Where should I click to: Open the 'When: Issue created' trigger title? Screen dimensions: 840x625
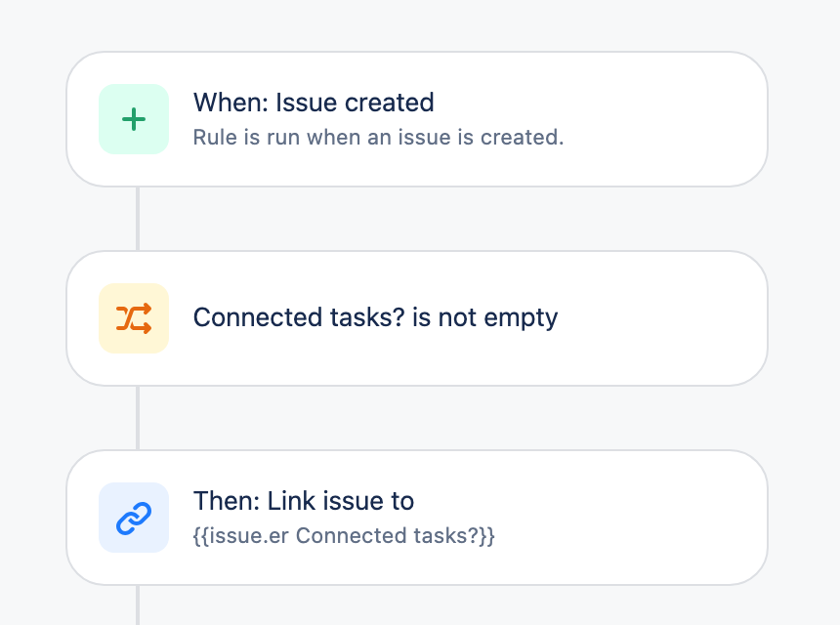coord(314,103)
